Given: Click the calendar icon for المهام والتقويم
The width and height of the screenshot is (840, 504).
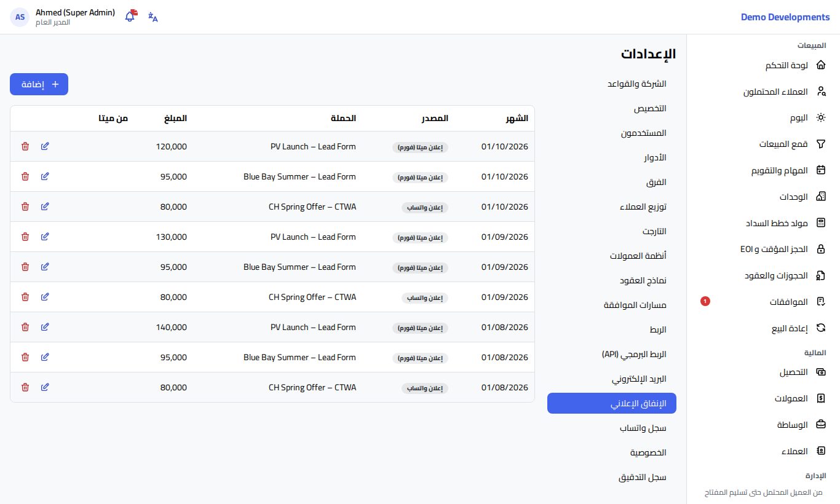Looking at the screenshot, I should [x=821, y=170].
